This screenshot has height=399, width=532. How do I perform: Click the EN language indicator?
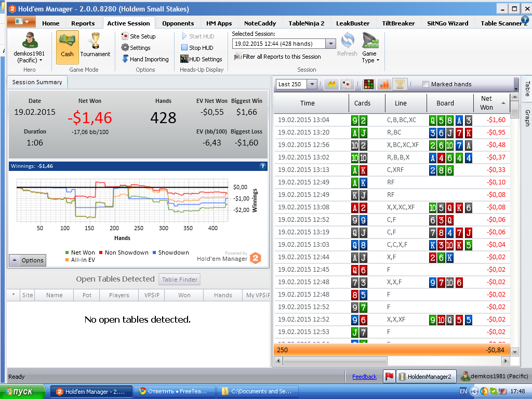[x=463, y=391]
